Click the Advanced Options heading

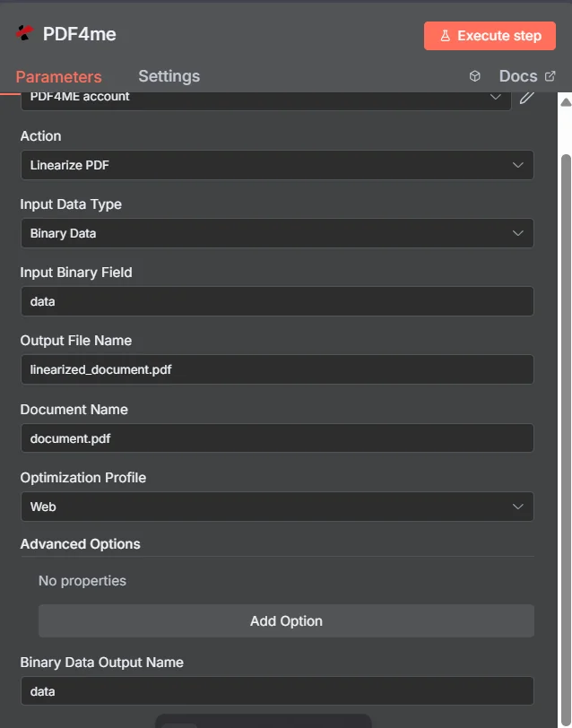click(x=81, y=544)
